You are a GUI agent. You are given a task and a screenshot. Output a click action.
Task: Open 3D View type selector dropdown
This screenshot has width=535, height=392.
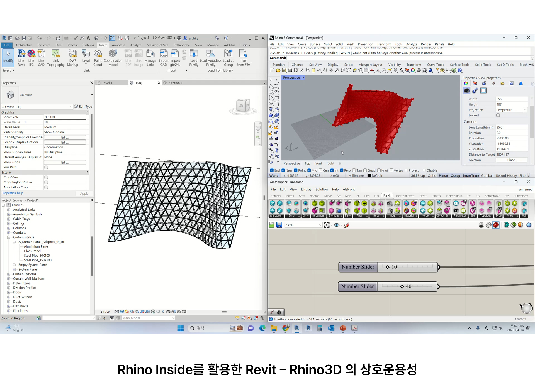coord(92,95)
